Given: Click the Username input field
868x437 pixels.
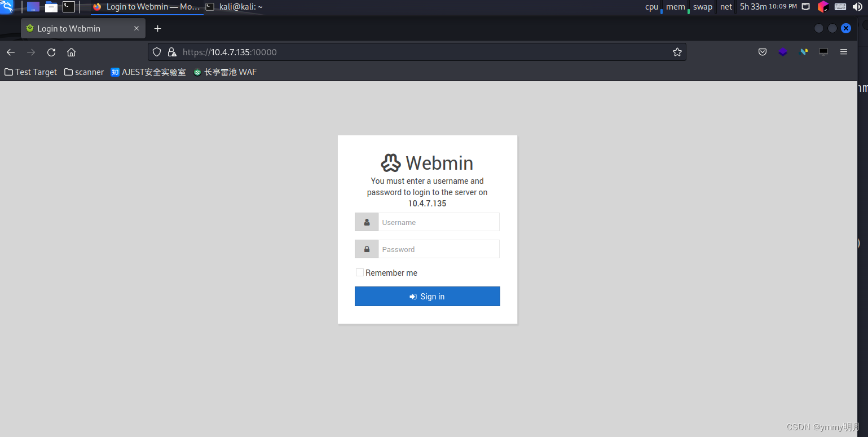Looking at the screenshot, I should (439, 222).
